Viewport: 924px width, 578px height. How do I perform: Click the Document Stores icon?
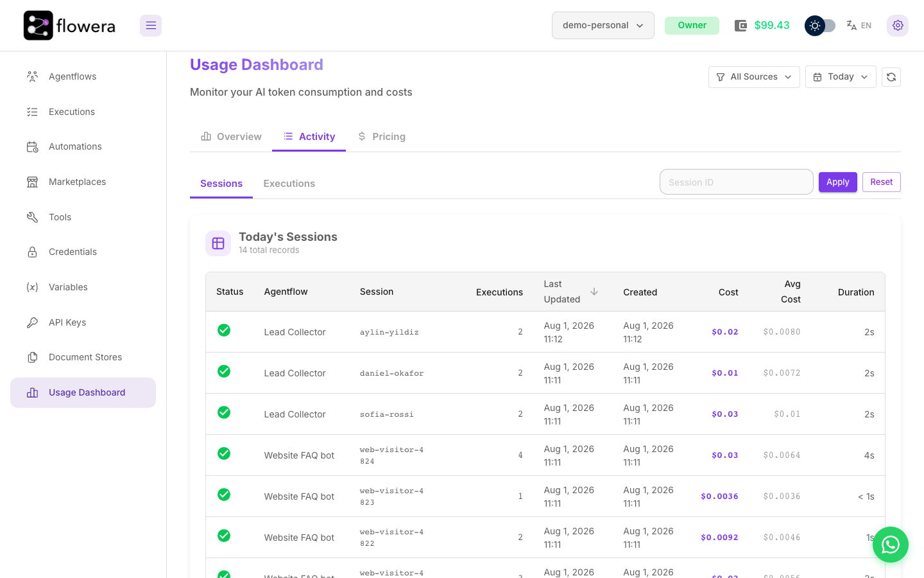[x=32, y=357]
